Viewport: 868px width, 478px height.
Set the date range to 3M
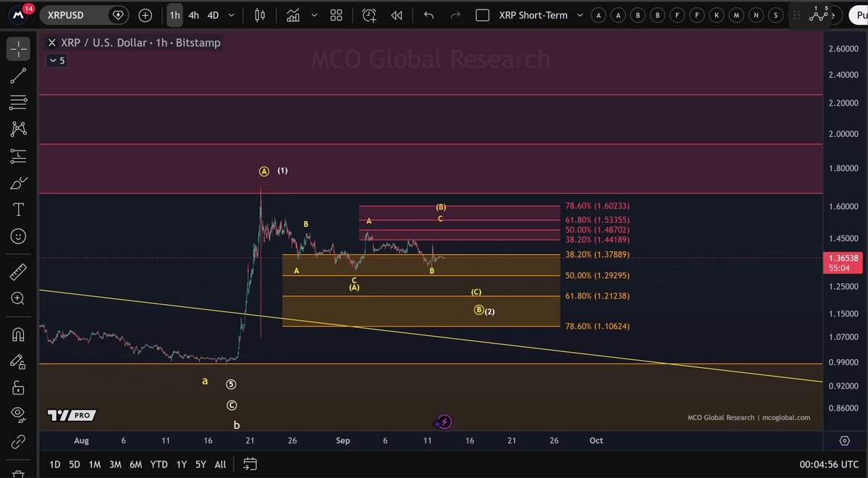[115, 464]
